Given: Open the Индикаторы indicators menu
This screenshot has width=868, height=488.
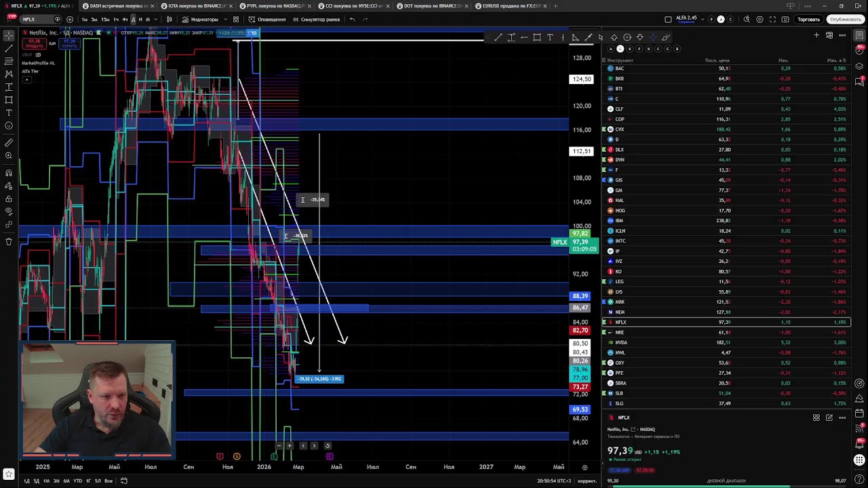Looking at the screenshot, I should click(x=201, y=19).
